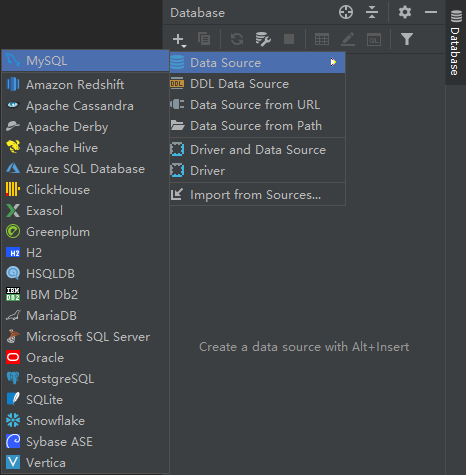The width and height of the screenshot is (466, 475).
Task: Select Driver and Data Source
Action: [257, 150]
